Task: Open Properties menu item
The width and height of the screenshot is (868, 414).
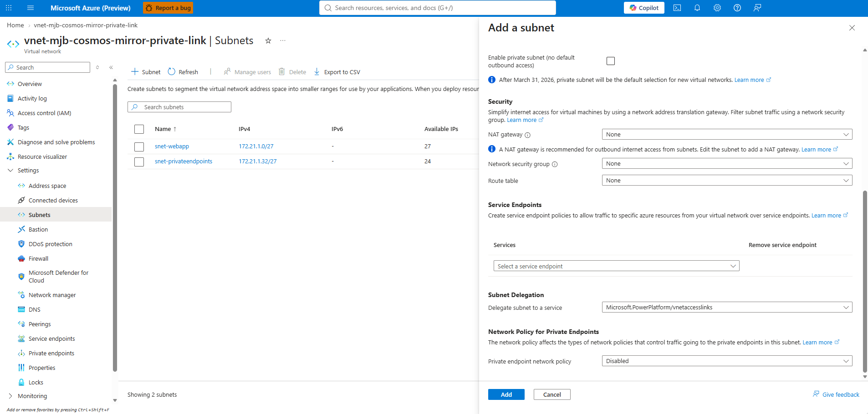Action: (42, 368)
